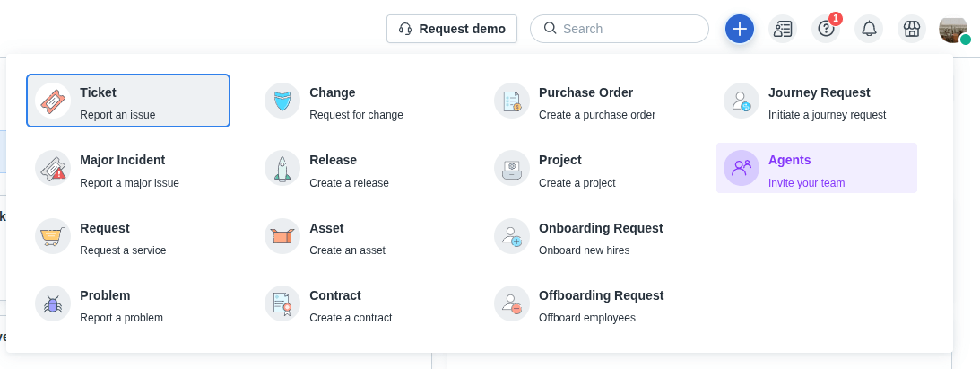Click the Problem bug icon

[53, 303]
